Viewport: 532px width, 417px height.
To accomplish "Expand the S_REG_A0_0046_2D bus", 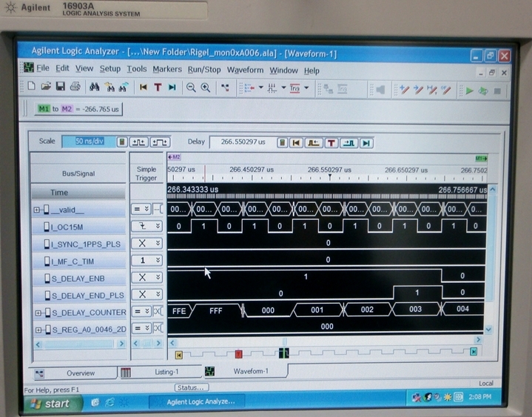I will (38, 330).
